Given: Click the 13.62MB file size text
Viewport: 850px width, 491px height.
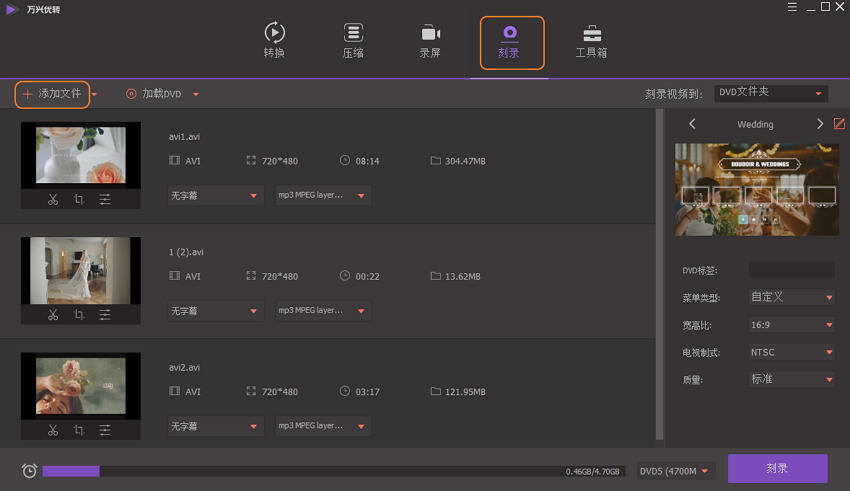Looking at the screenshot, I should [x=462, y=276].
